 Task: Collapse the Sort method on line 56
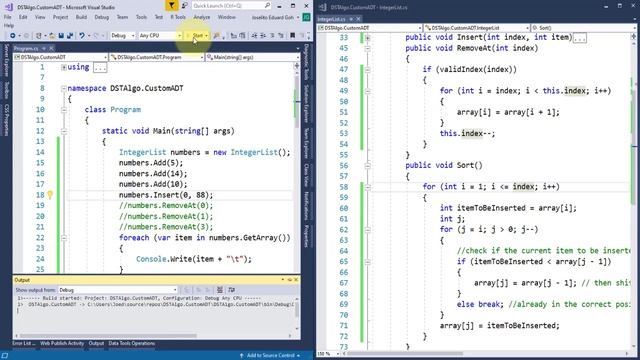coord(367,166)
